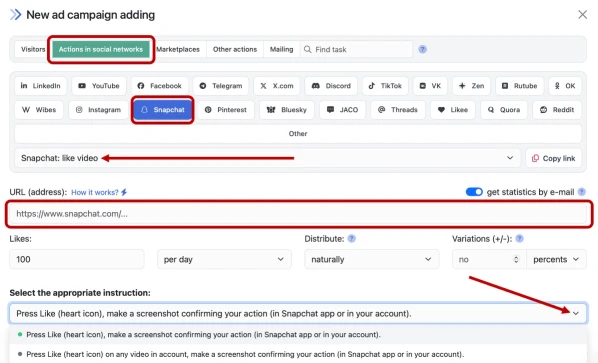Open the percents unit dropdown
598x363 pixels.
click(x=556, y=259)
